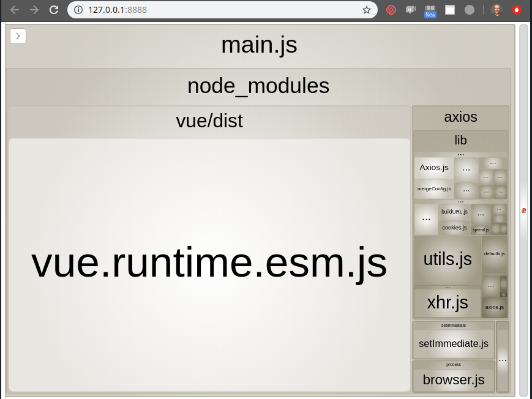Click the xhr.js block in axios lib
The height and width of the screenshot is (399, 532).
pos(448,302)
